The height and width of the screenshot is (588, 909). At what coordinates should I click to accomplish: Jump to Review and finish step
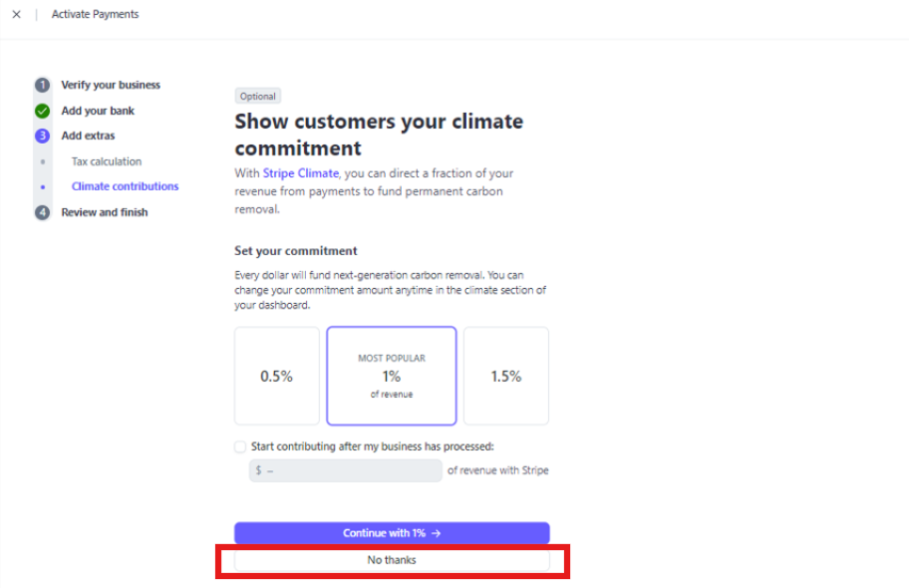coord(105,212)
